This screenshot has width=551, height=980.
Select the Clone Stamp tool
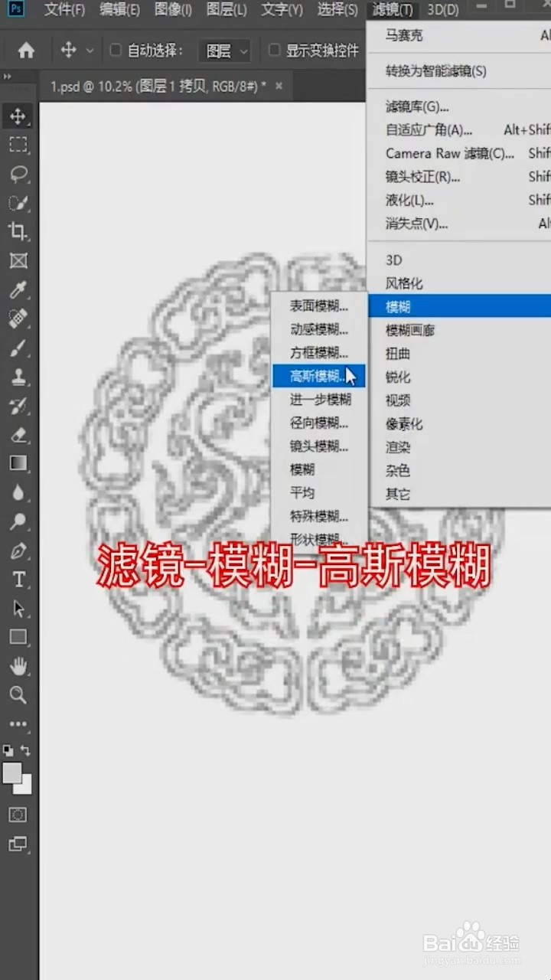click(18, 377)
